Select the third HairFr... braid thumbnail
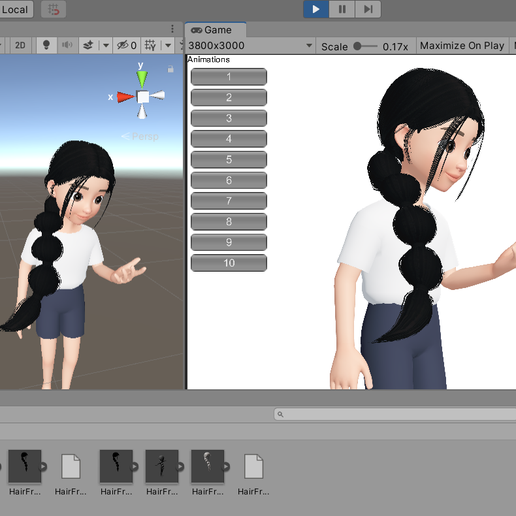The image size is (516, 516). (x=116, y=466)
